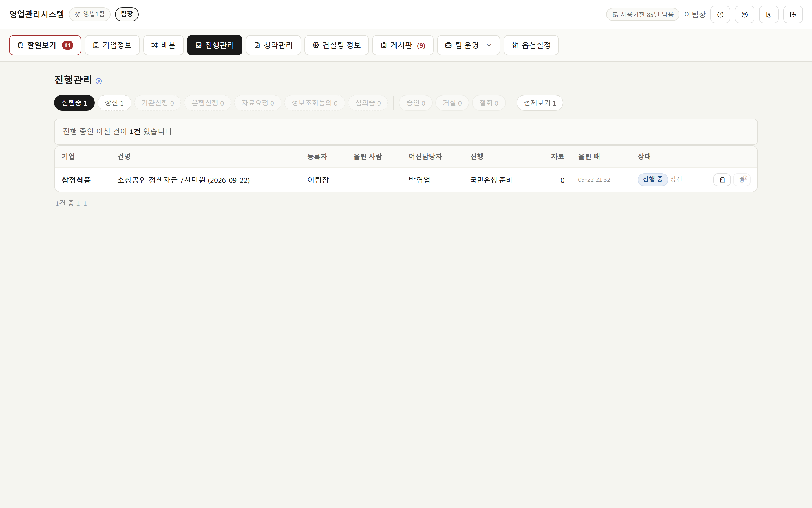Select the 진행관리 tab
This screenshot has width=812, height=508.
point(215,45)
